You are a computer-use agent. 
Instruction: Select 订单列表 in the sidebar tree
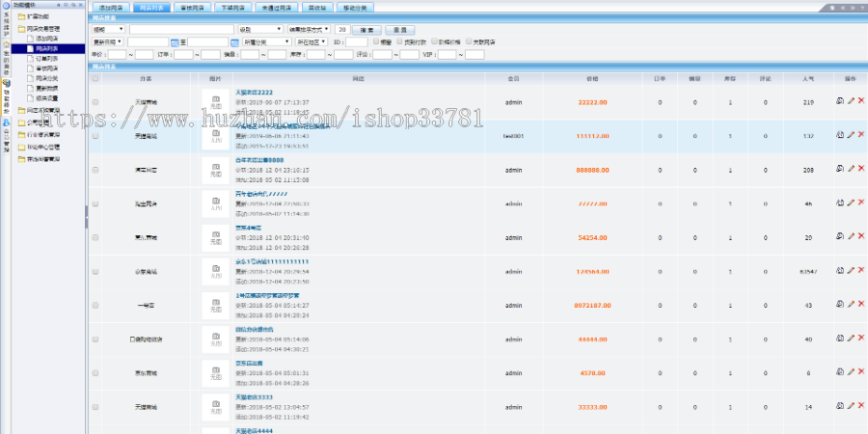(47, 58)
